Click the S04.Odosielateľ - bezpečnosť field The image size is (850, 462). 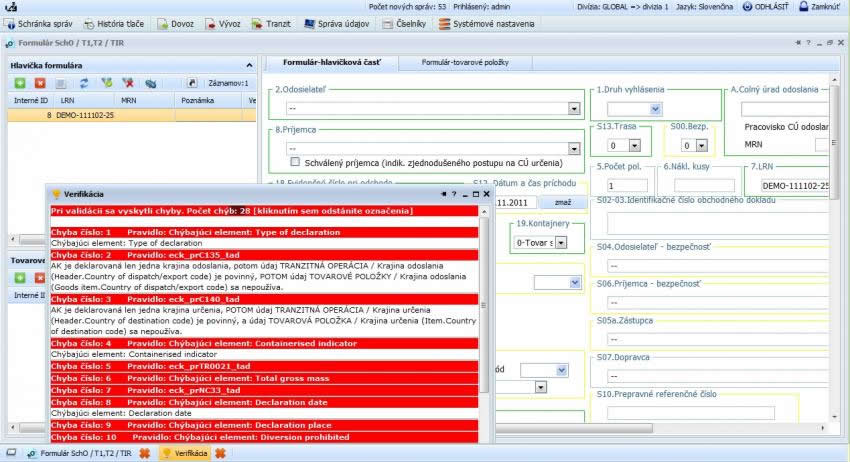718,266
